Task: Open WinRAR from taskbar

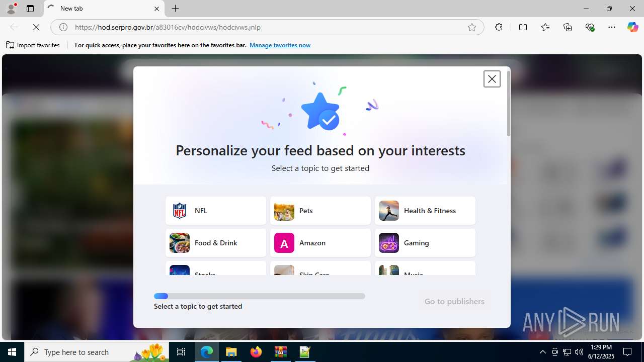Action: (x=281, y=352)
